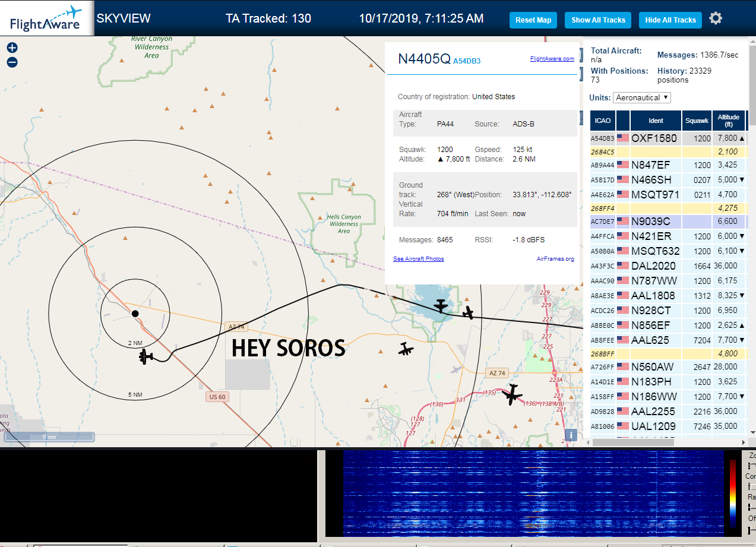Open AirFrames.org link
Viewport: 756px width, 547px height.
pyautogui.click(x=555, y=259)
